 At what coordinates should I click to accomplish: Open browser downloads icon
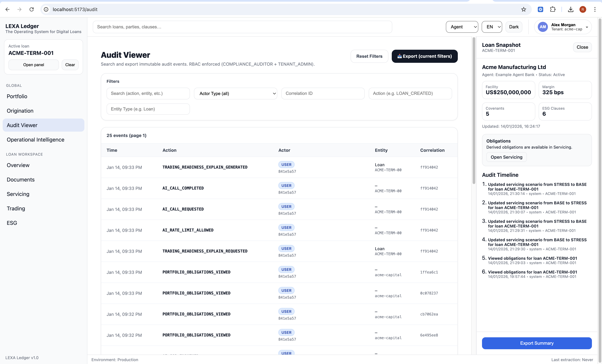[x=570, y=9]
